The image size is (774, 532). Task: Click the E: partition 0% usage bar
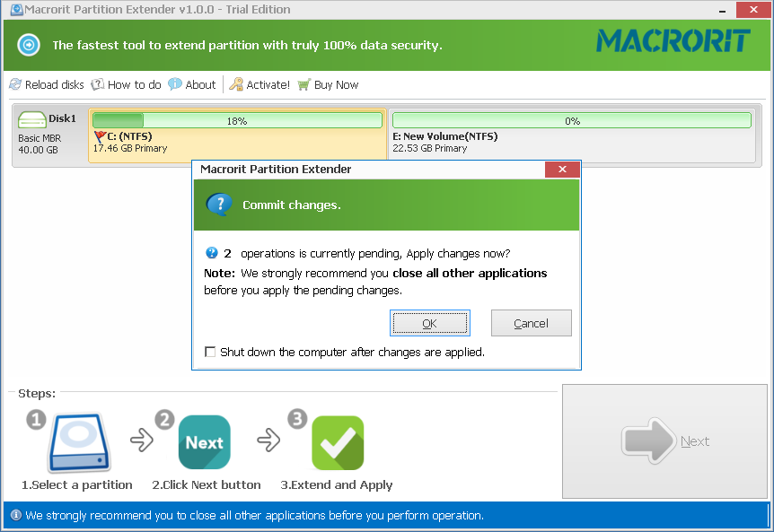coord(572,120)
